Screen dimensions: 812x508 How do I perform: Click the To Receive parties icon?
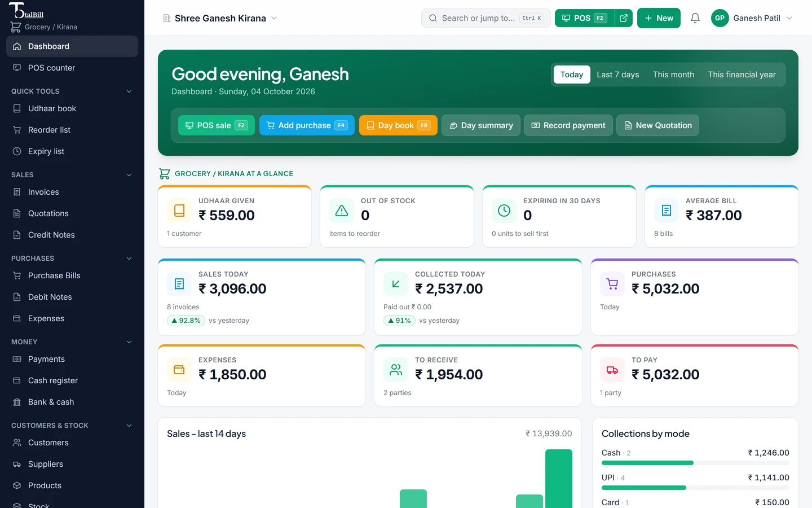point(396,370)
